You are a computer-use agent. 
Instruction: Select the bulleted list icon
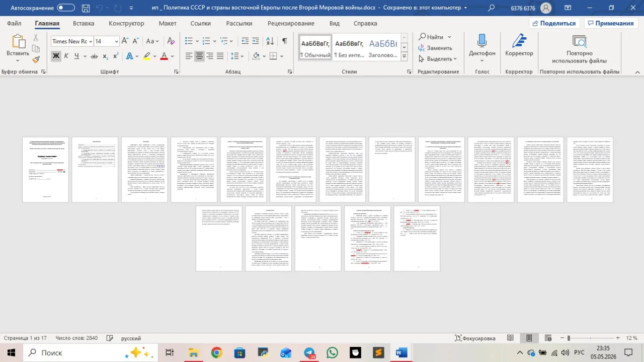[189, 41]
